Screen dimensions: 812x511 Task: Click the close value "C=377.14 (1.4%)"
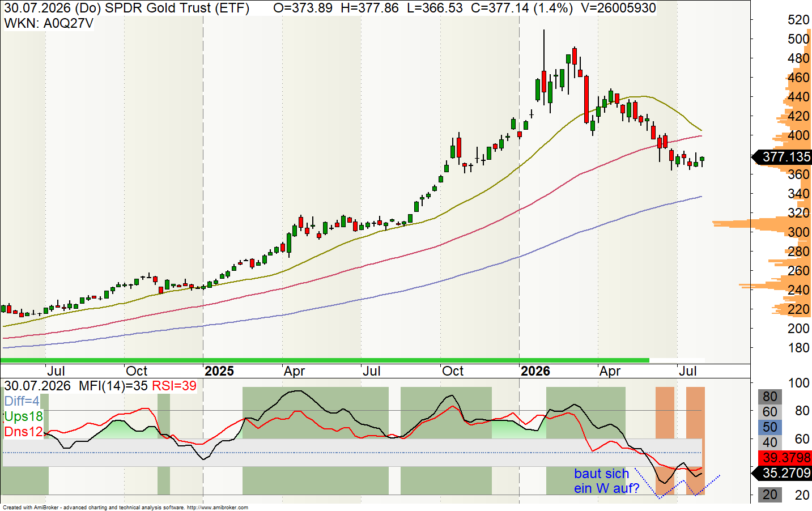(522, 8)
